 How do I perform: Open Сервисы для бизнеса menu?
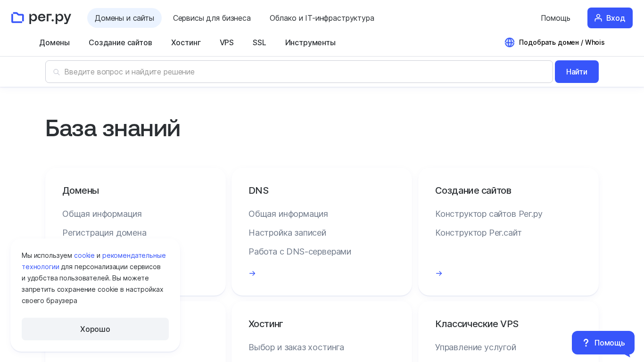click(x=212, y=18)
